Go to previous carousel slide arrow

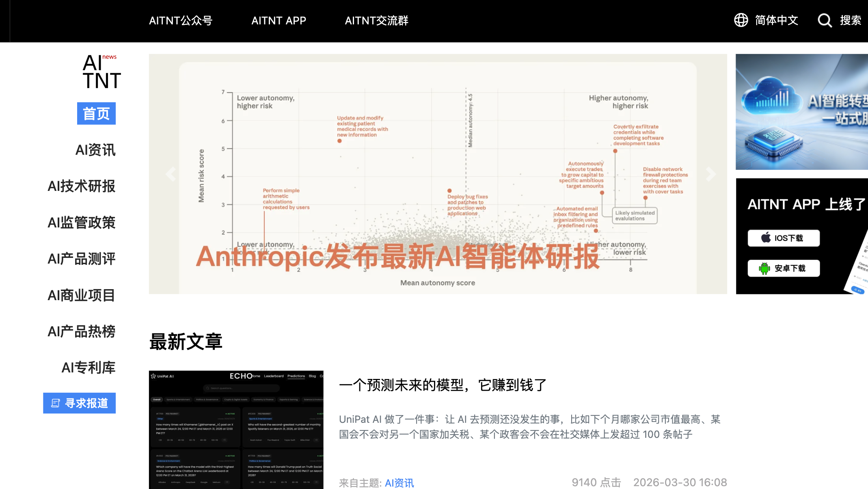click(171, 174)
